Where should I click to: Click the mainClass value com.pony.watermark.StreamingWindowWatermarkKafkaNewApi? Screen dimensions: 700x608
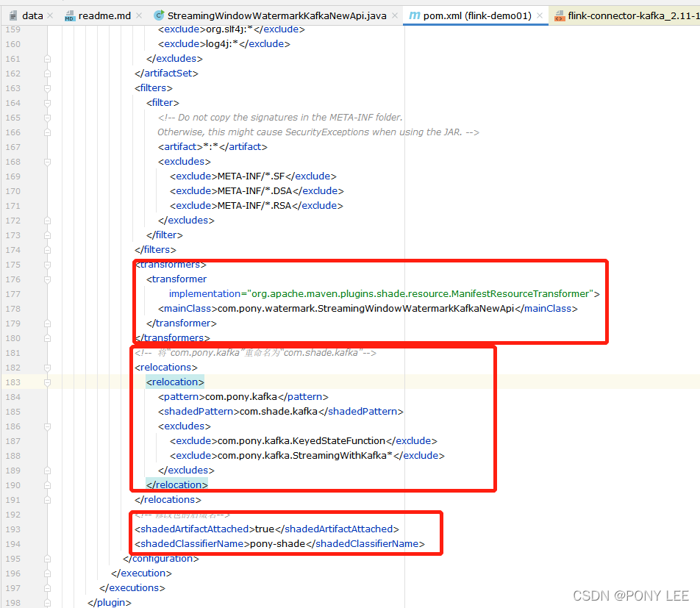365,309
